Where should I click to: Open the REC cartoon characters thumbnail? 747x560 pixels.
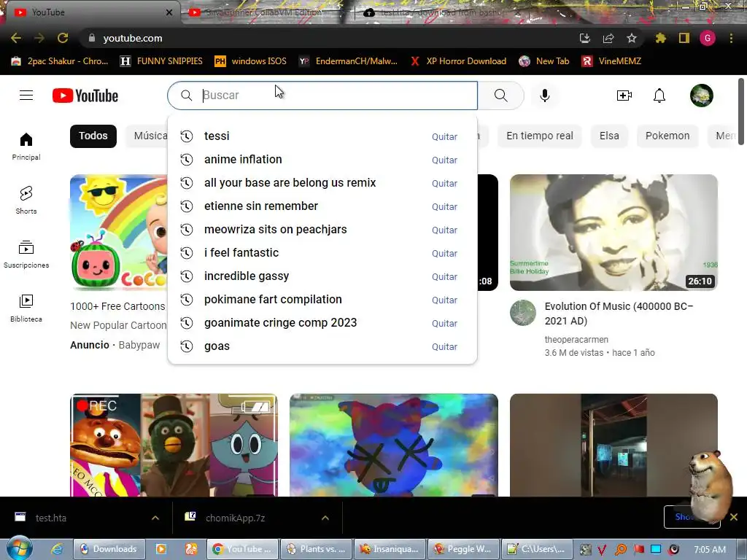174,446
